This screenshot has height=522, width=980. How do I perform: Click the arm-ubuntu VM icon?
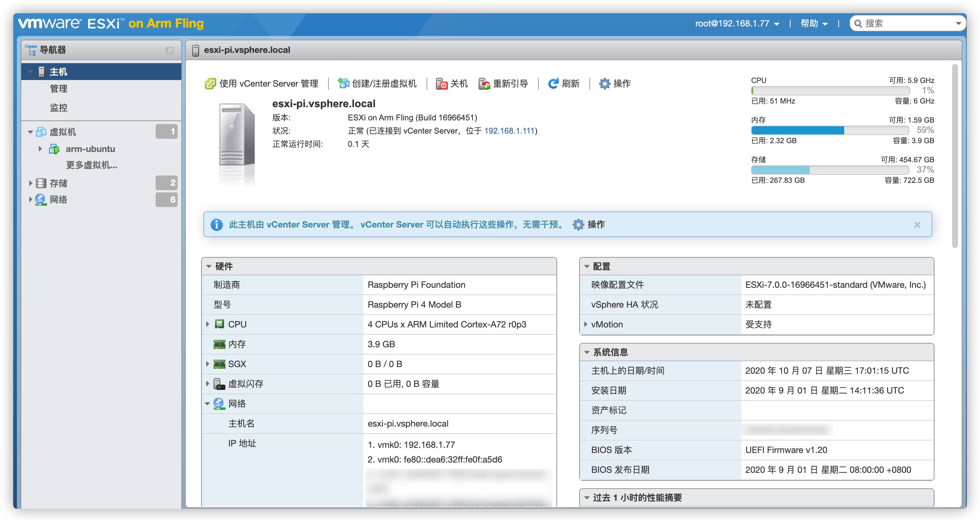(x=54, y=149)
